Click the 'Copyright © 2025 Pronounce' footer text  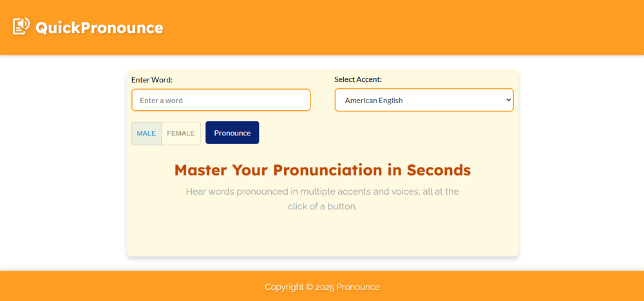pos(322,287)
